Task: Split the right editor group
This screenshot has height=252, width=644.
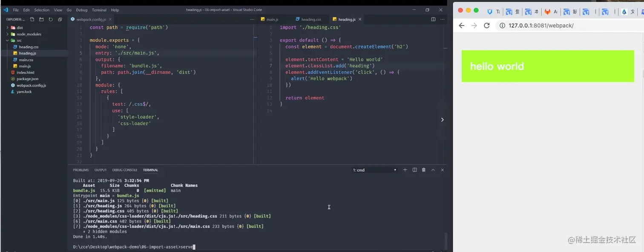Action: [433, 19]
